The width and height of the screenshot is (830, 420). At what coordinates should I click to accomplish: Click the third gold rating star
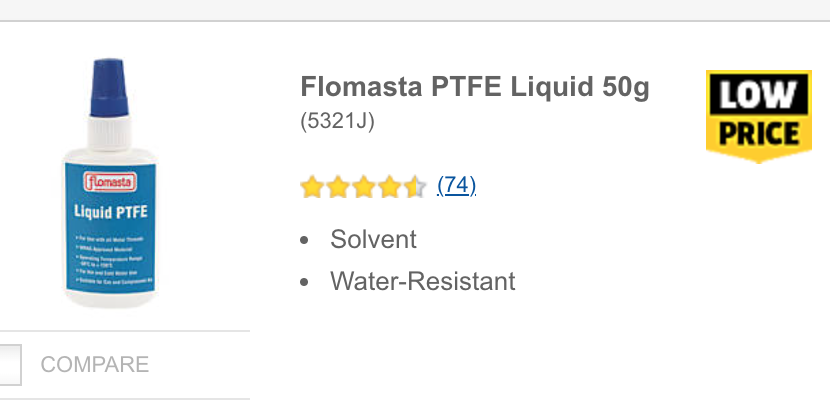(364, 187)
